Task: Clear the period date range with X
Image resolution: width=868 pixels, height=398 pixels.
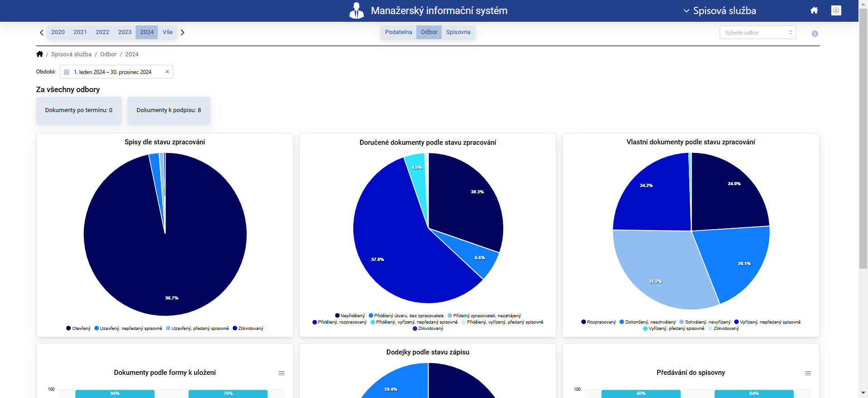Action: coord(167,72)
